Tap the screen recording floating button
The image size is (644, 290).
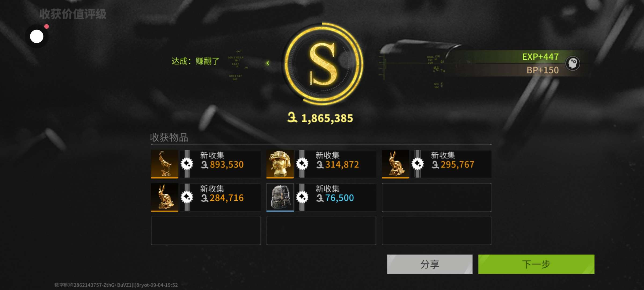coord(37,36)
